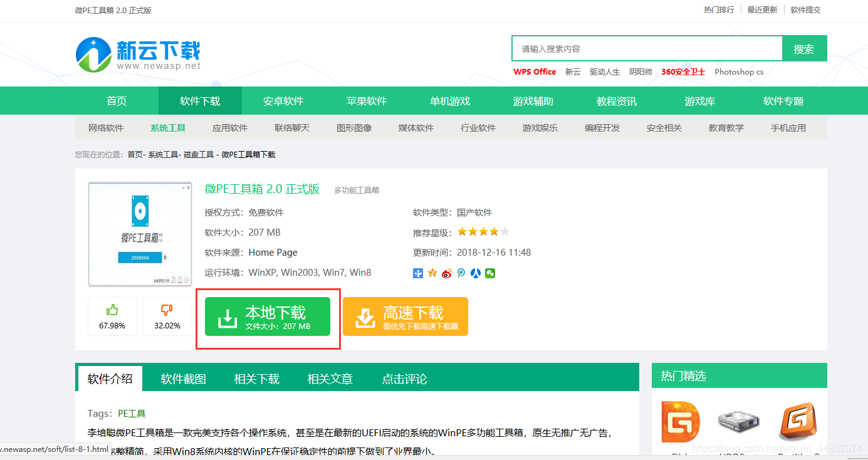This screenshot has height=460, width=868.
Task: Select 媒体软件 subcategory
Action: click(x=416, y=128)
